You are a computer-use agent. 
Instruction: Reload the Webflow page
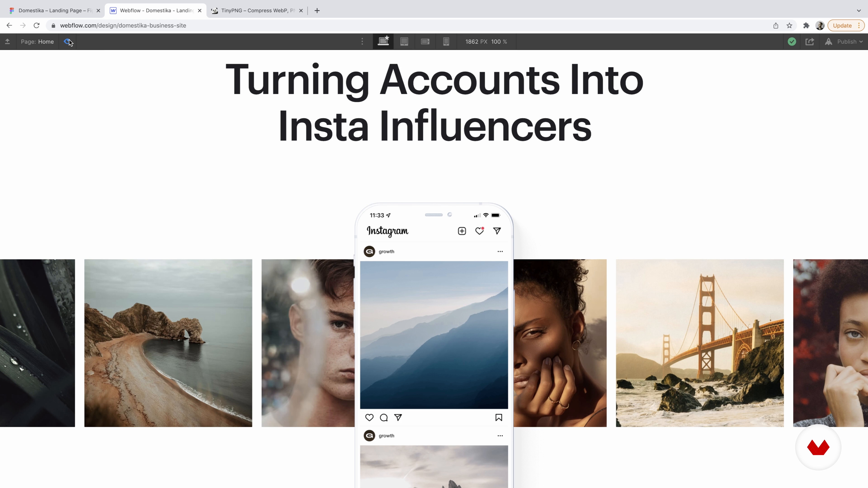36,26
